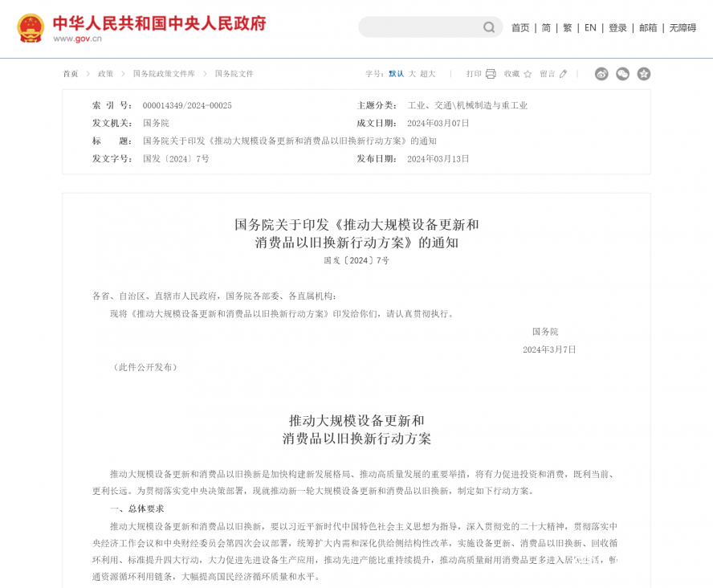Share the article via the Weibo icon
Screen dimensions: 713x588
pos(601,73)
